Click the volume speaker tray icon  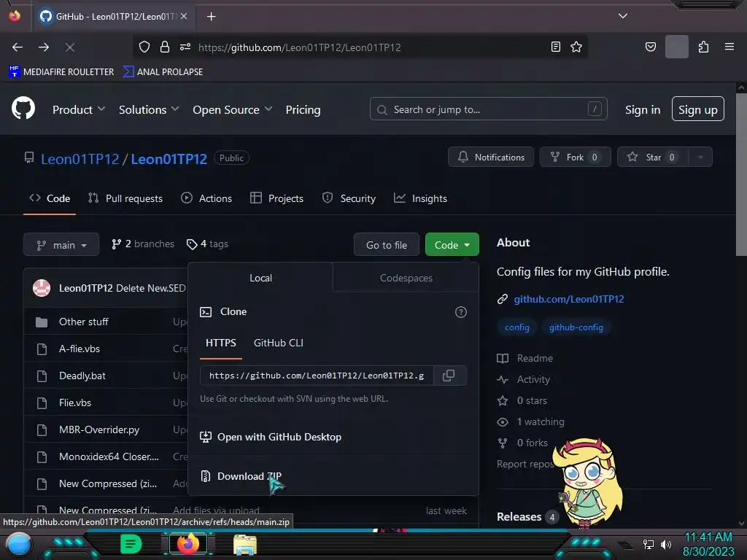(666, 544)
